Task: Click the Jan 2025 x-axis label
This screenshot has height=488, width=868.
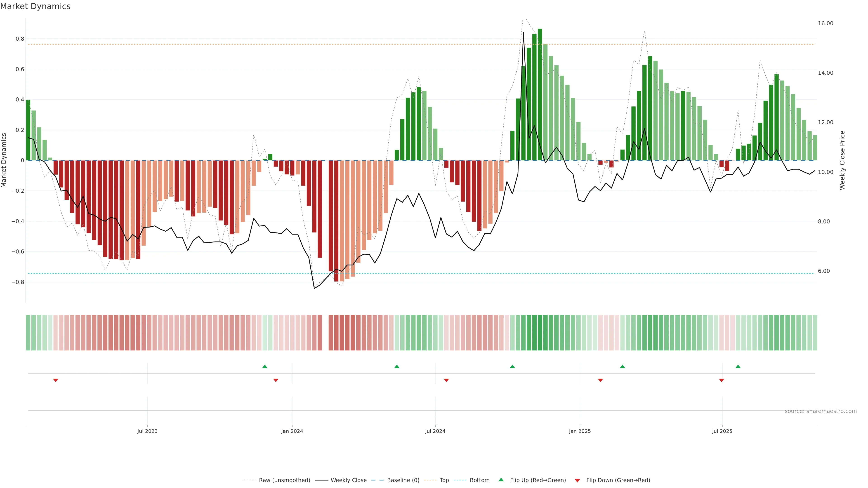Action: [x=580, y=431]
